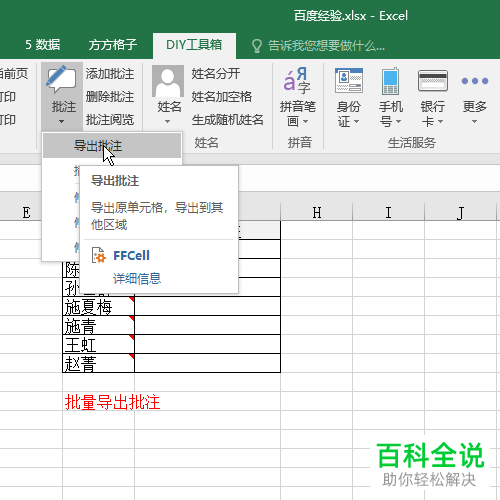Expand the 批注 dropdown arrow
500x500 pixels.
point(61,122)
